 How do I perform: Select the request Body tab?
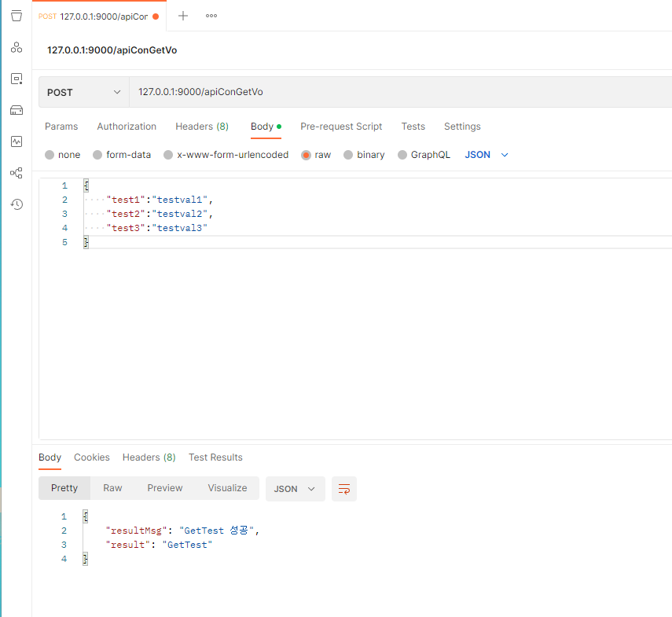pyautogui.click(x=266, y=127)
